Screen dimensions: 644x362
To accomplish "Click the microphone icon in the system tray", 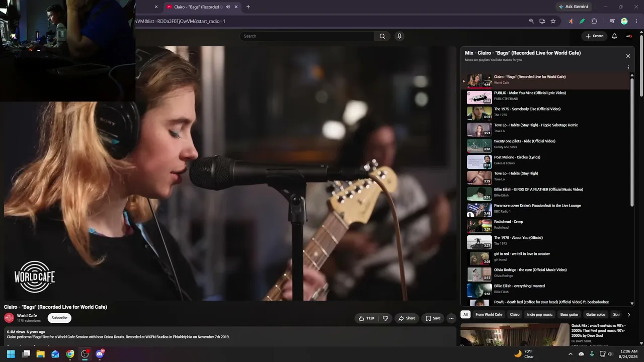I will (x=592, y=354).
